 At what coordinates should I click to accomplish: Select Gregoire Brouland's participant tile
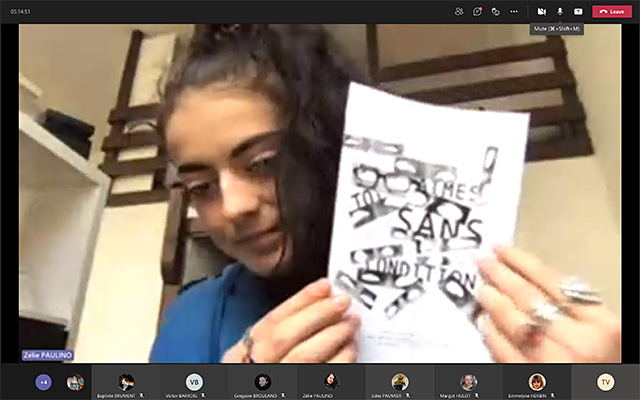pos(263,382)
